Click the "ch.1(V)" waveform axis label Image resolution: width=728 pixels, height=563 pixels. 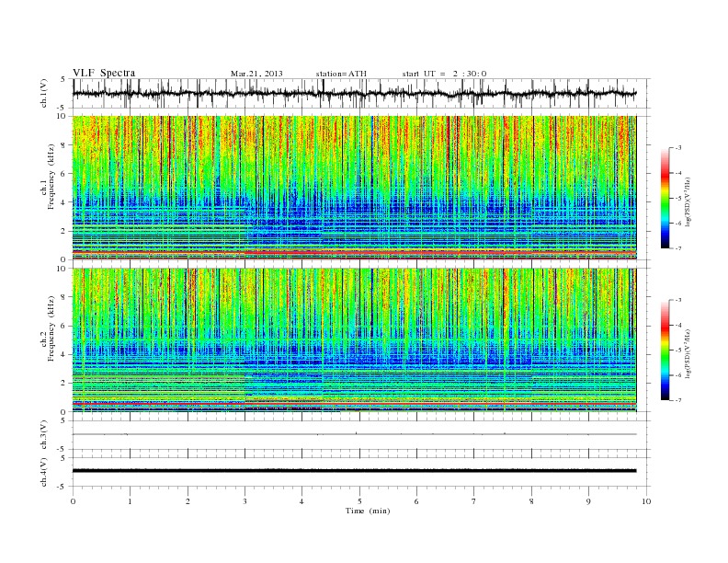44,93
